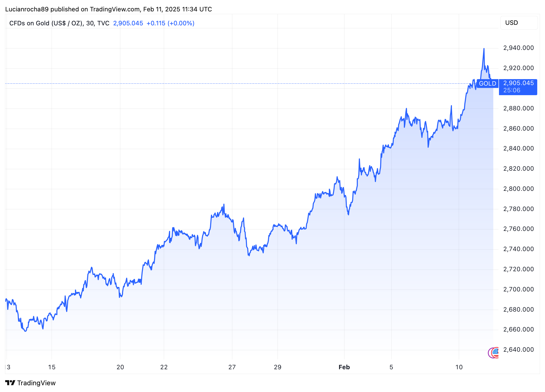Click the US flag event icon
Viewport: 545px width, 392px height.
(495, 353)
